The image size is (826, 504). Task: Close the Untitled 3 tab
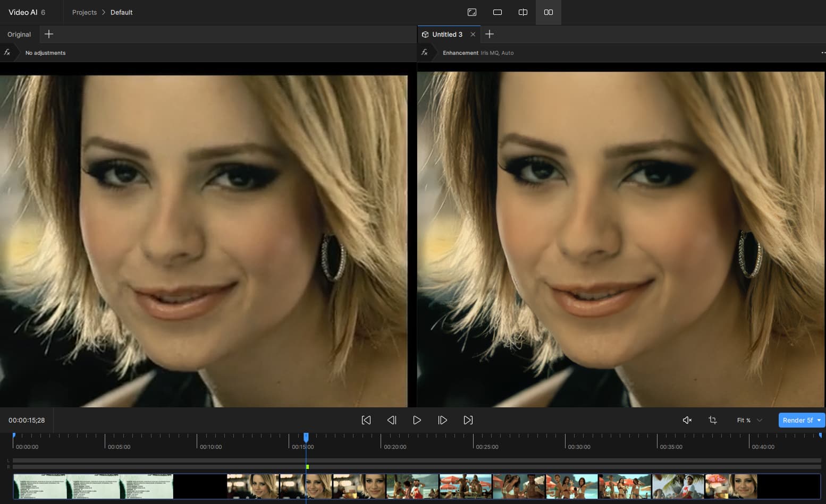tap(473, 35)
